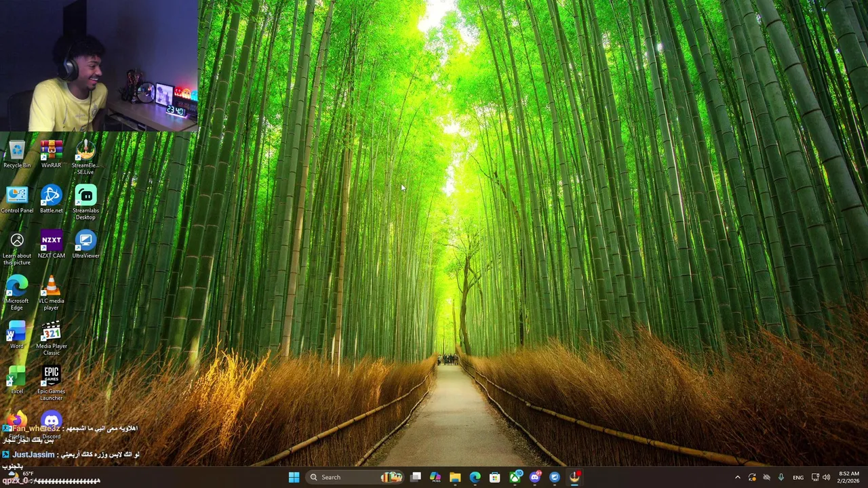The height and width of the screenshot is (488, 868).
Task: Select the Firefox desktop shortcut
Action: [17, 425]
